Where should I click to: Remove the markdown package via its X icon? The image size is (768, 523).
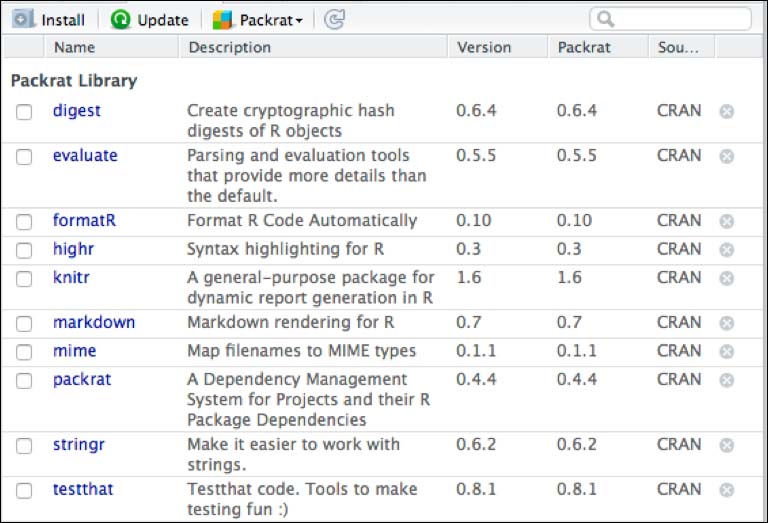coord(727,323)
